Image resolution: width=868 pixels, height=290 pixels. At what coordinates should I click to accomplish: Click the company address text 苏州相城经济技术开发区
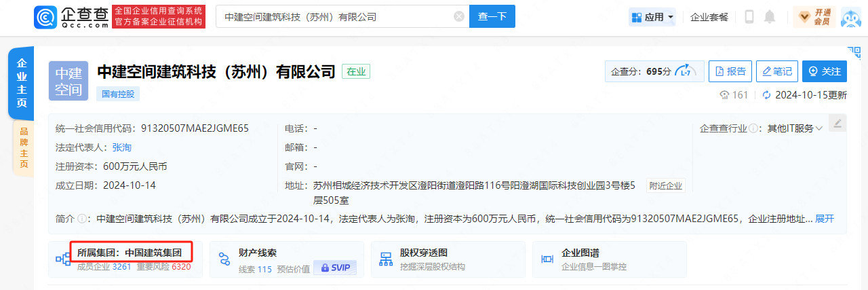(474, 193)
